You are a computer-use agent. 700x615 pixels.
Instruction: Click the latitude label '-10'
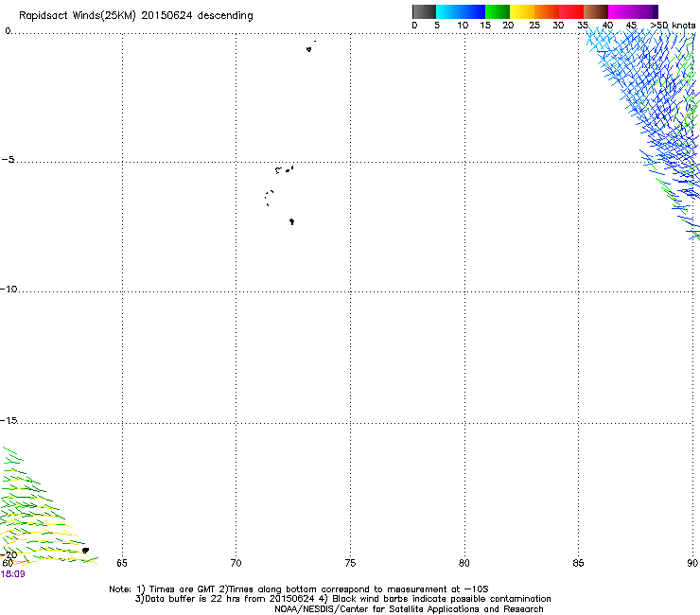[x=9, y=289]
